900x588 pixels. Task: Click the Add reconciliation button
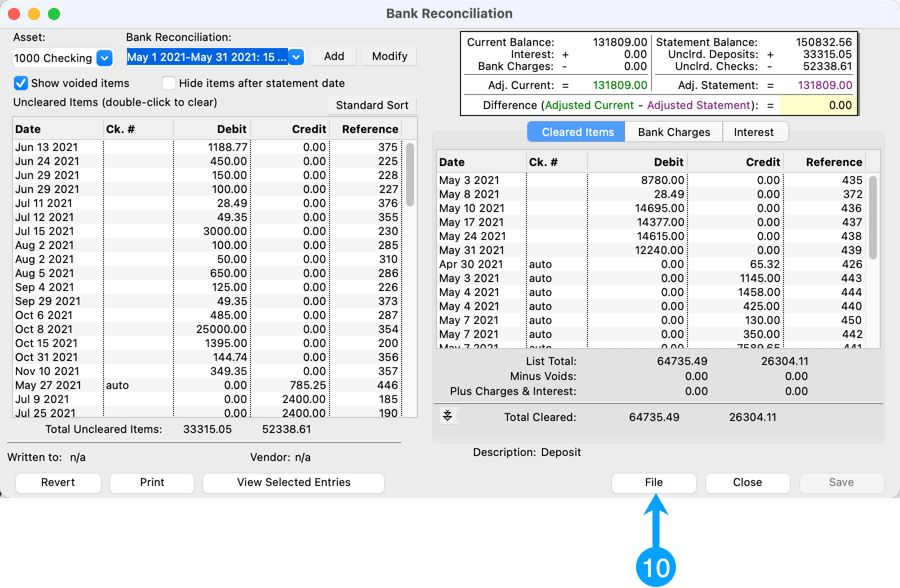pos(334,56)
